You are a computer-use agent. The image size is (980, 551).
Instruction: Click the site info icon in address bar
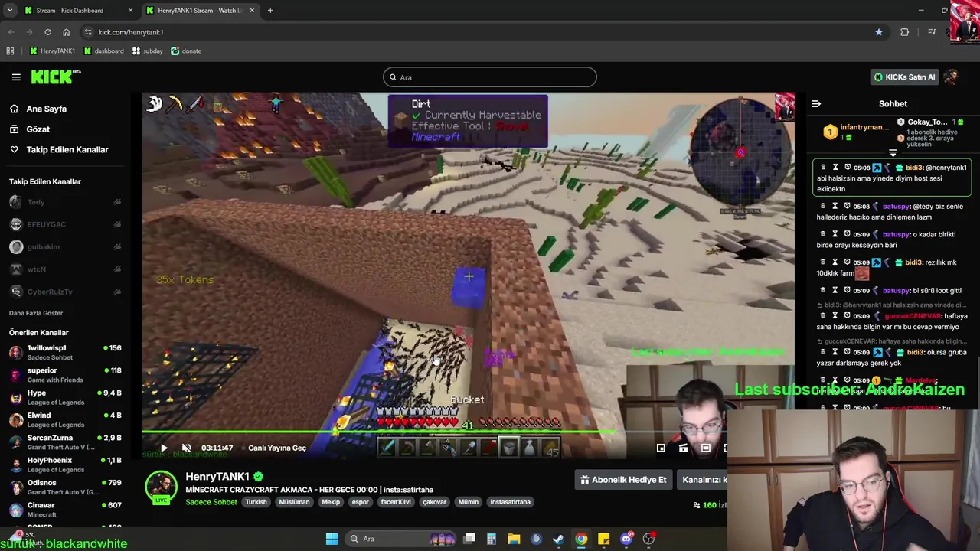(x=88, y=32)
